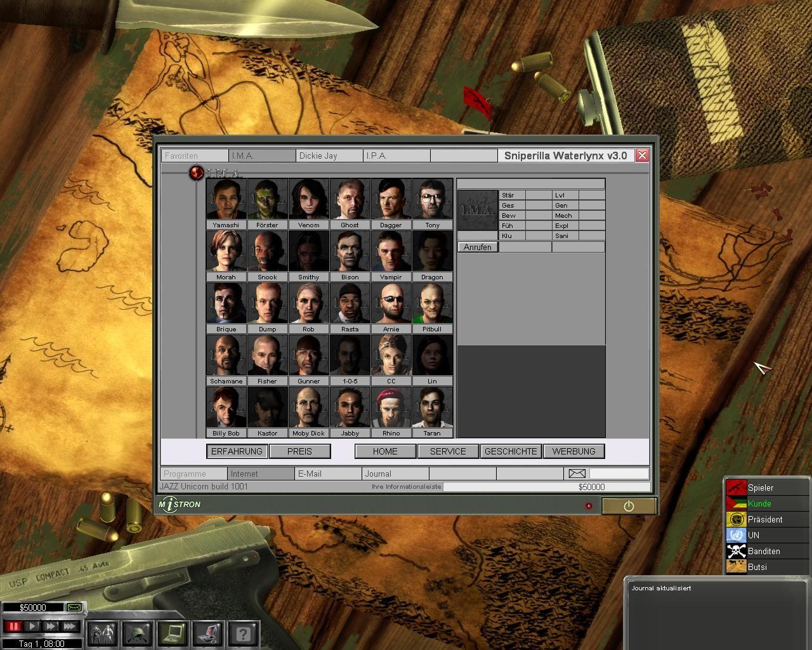Screen dimensions: 812x650
Task: Open the green mail icon beside the money display
Action: point(74,607)
